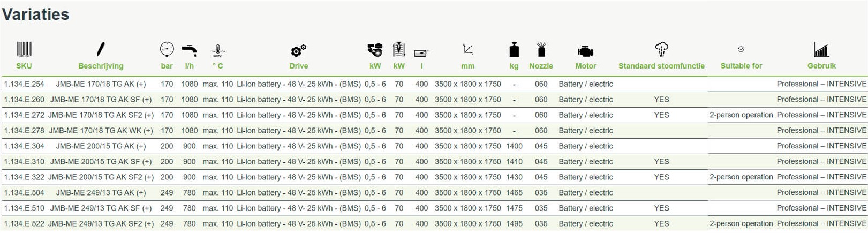Click the bar chart icon above Gebruik
The image size is (868, 233).
(x=821, y=50)
